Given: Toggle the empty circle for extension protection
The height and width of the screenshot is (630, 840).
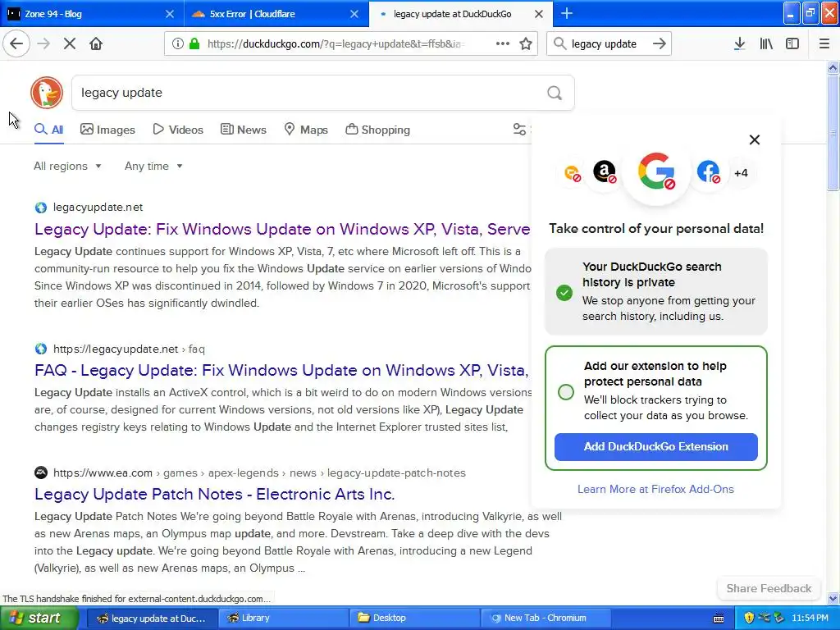Looking at the screenshot, I should click(566, 392).
